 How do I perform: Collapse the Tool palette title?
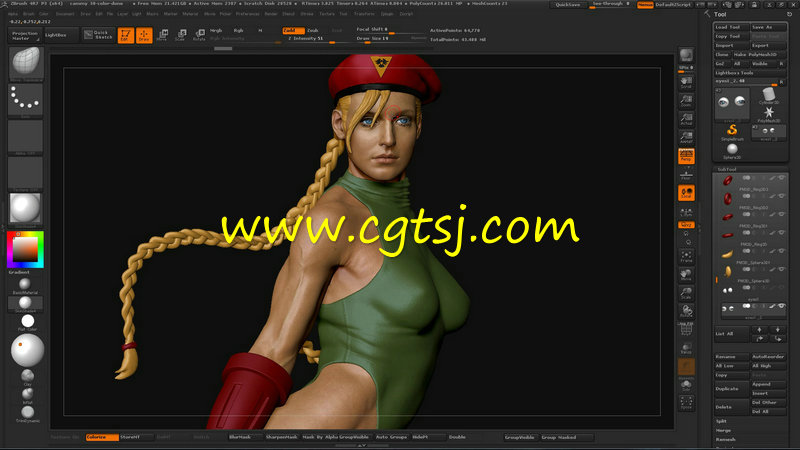[720, 14]
